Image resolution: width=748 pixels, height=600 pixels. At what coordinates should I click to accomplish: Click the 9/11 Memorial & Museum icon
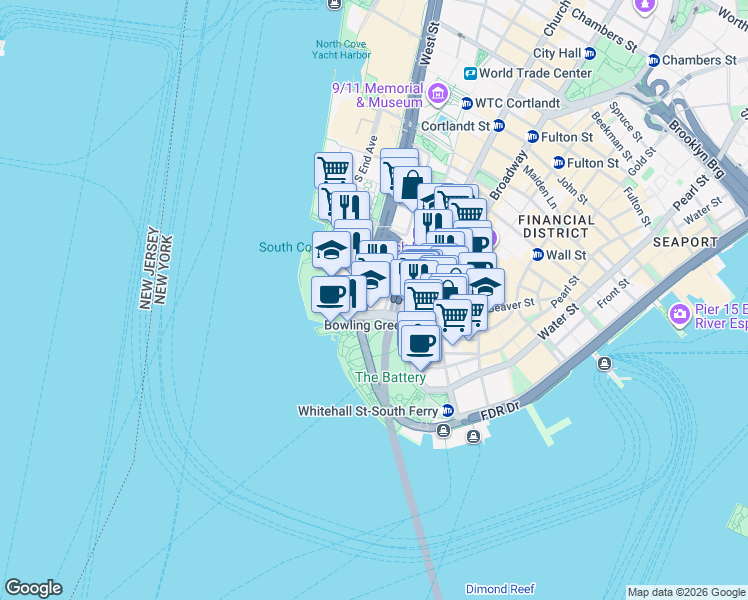point(437,93)
